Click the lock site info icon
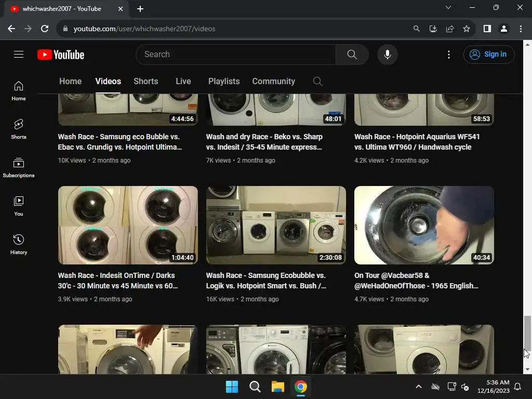This screenshot has width=532, height=399. point(65,29)
